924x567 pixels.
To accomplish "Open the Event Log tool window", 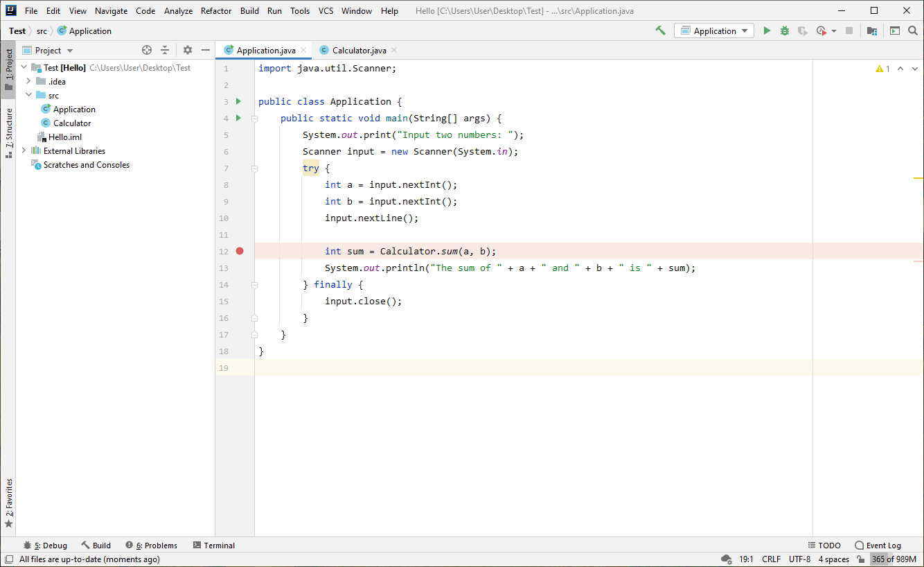I will [x=878, y=546].
